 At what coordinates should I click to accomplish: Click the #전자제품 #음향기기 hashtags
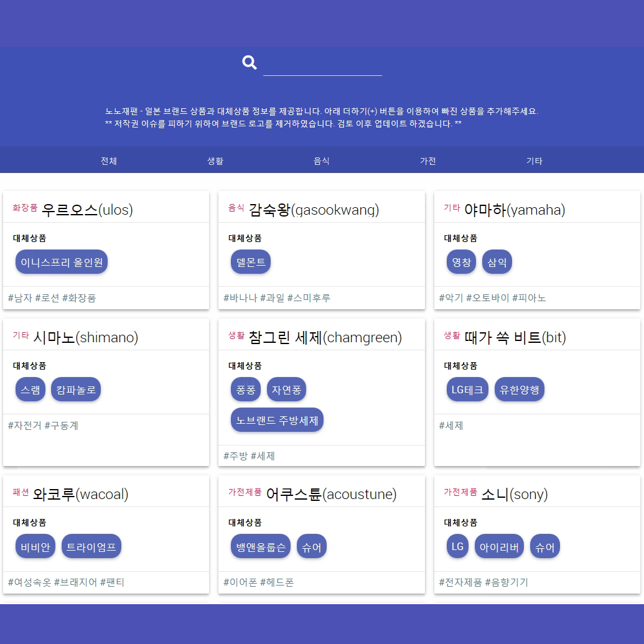(x=483, y=582)
